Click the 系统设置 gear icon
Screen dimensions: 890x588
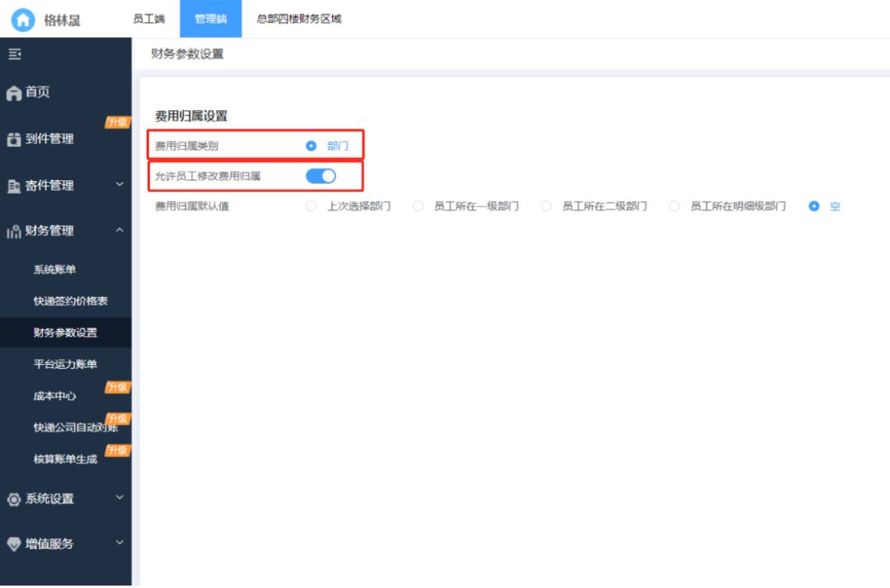tap(14, 499)
